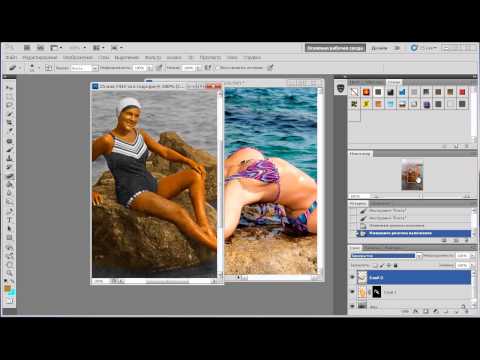
Task: Open Arrange Documents dropdown
Action: 99,48
